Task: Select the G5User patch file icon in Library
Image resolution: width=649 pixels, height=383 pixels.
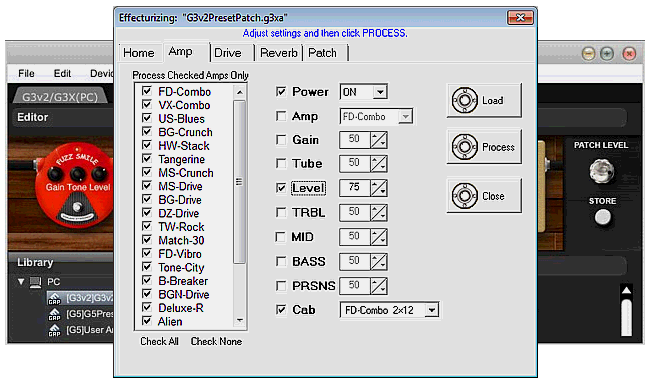Action: point(54,330)
